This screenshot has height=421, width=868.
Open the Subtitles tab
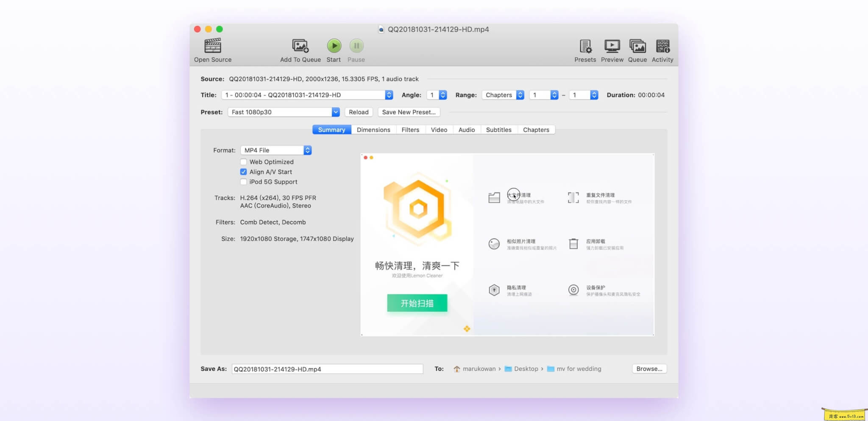pos(499,129)
